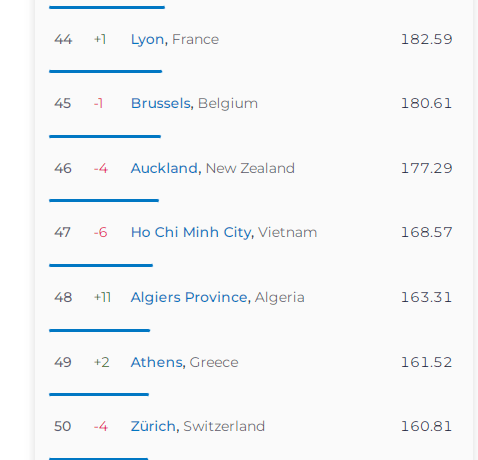The height and width of the screenshot is (460, 478).
Task: Open the Auckland city link
Action: [x=164, y=168]
